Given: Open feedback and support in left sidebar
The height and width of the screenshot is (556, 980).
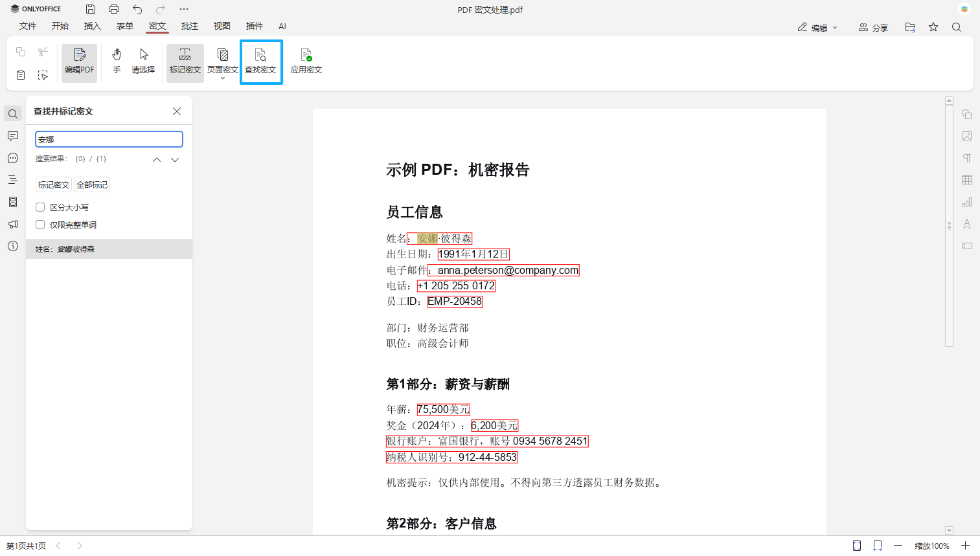Looking at the screenshot, I should (x=12, y=224).
